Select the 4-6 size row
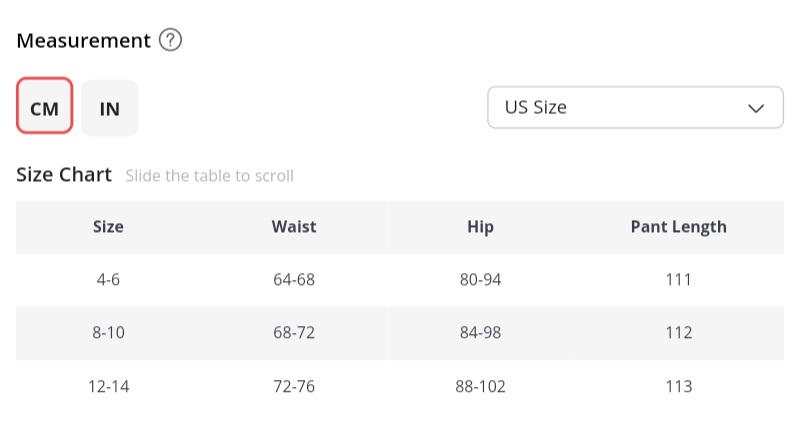 [108, 280]
